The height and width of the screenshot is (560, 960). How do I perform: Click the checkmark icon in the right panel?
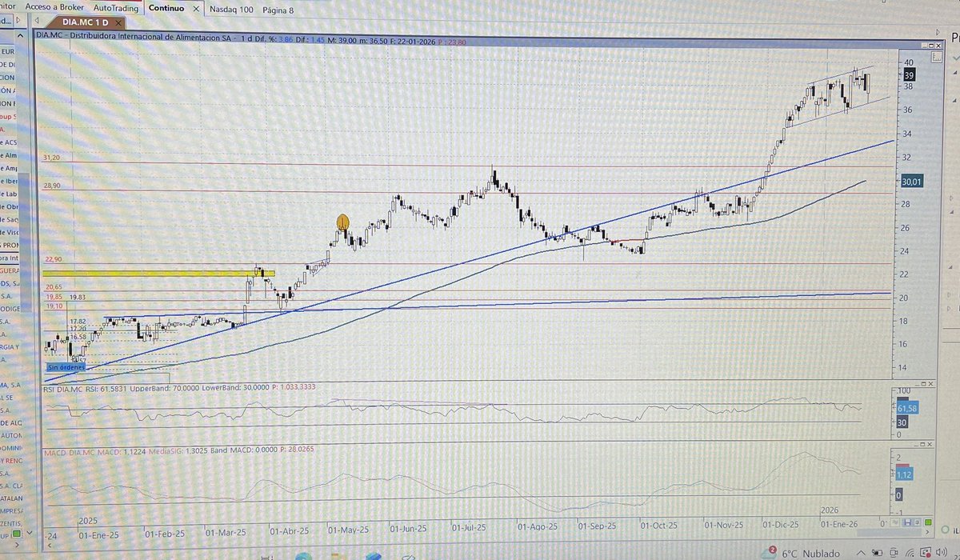[x=955, y=58]
